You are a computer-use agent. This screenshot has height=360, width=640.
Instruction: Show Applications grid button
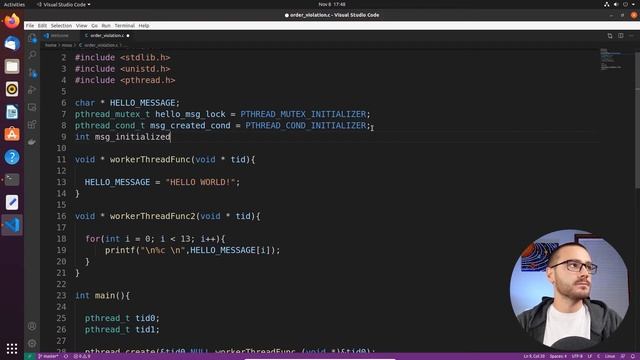tap(12, 348)
